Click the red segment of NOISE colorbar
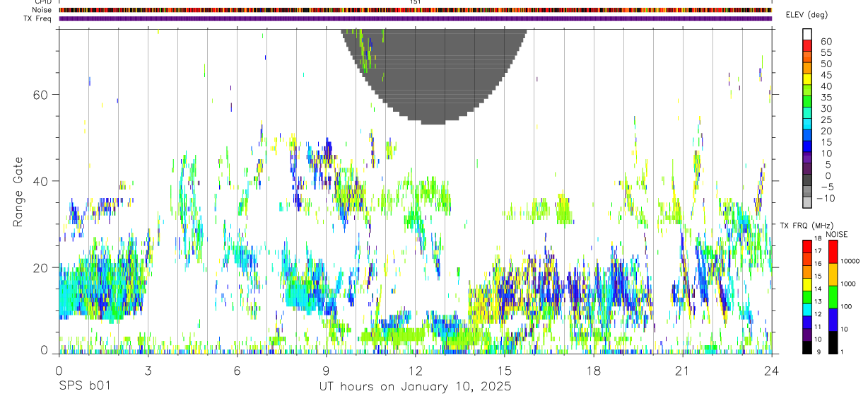Viewport: 868px width, 401px height. 832,252
